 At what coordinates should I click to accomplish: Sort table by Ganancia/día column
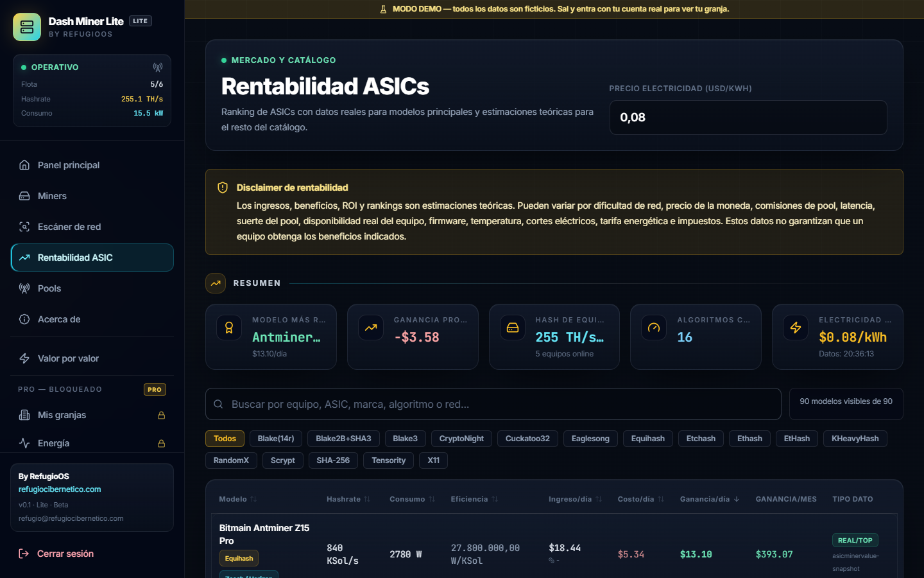pos(710,499)
